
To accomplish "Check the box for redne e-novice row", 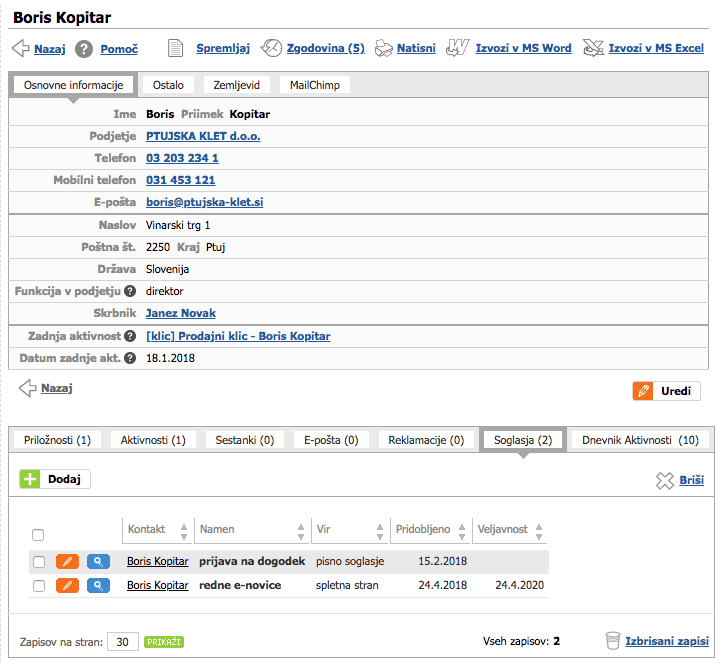I will [x=39, y=586].
